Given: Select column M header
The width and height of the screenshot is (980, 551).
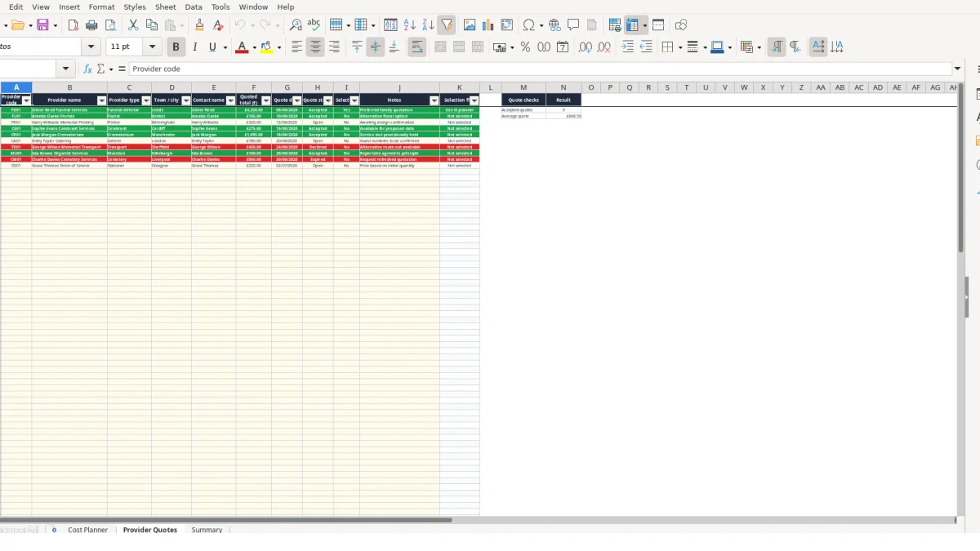Looking at the screenshot, I should [523, 87].
